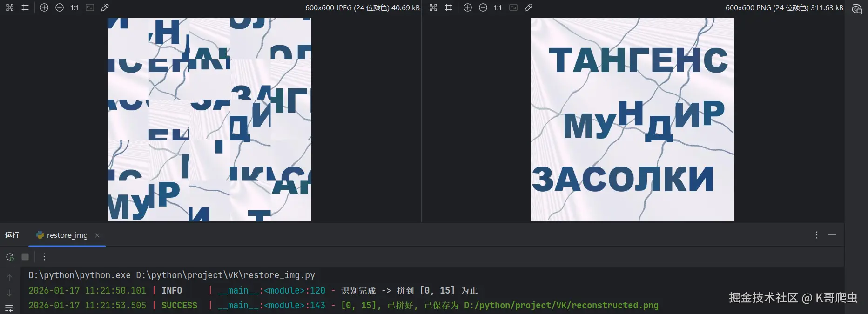Click timestamp 2026-01-17 11:21:50.101

click(87, 291)
